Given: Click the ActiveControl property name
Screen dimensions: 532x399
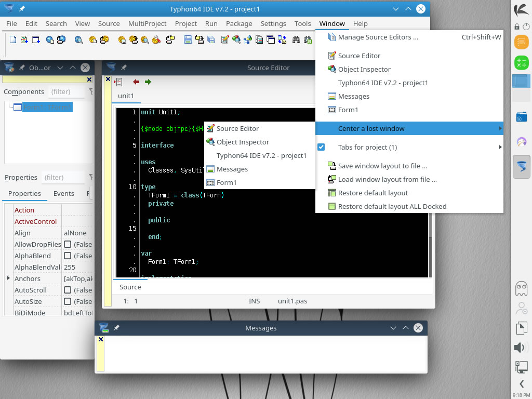Looking at the screenshot, I should [x=36, y=221].
